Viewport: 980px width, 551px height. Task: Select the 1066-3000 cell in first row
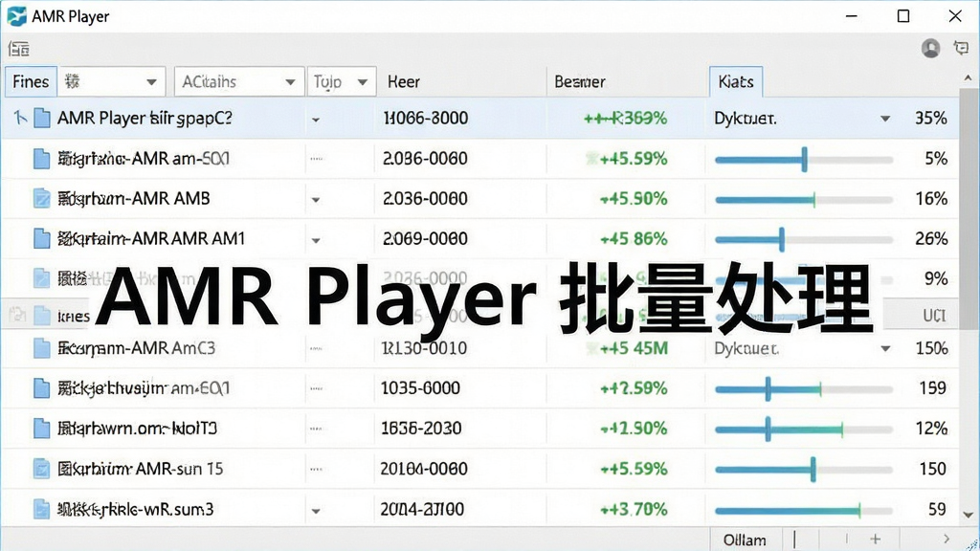(425, 118)
